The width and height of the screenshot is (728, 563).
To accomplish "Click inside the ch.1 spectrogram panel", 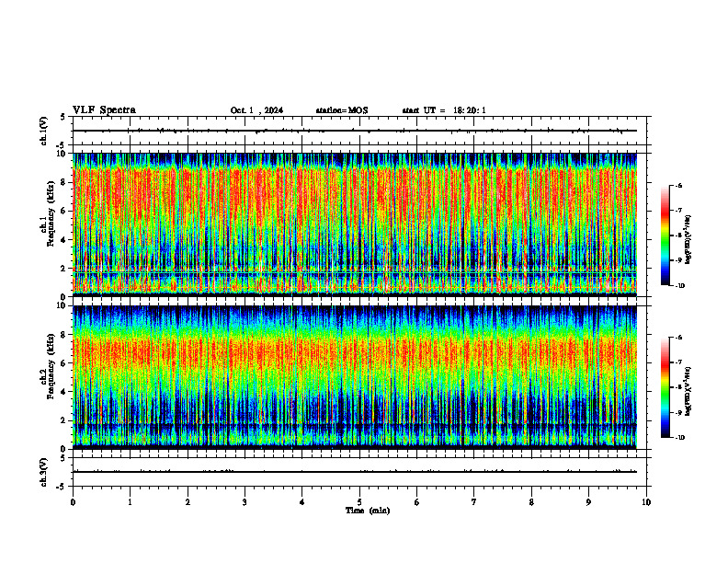I will pos(355,224).
